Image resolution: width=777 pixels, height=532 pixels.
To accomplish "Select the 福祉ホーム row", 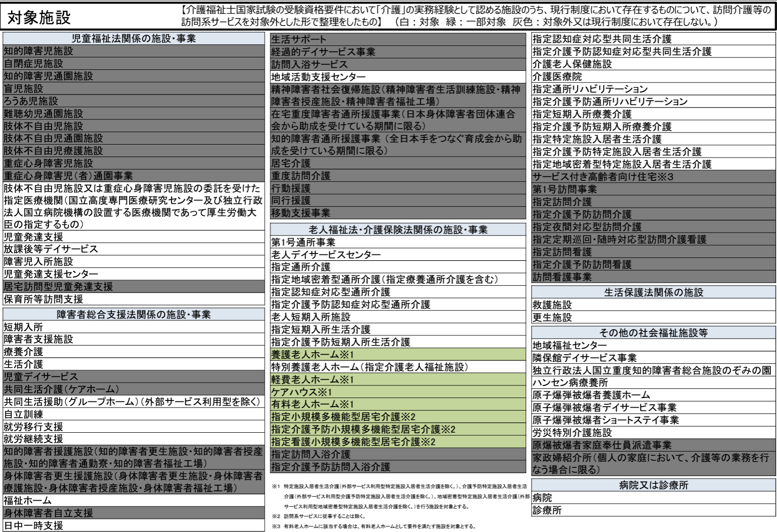I will [x=134, y=501].
